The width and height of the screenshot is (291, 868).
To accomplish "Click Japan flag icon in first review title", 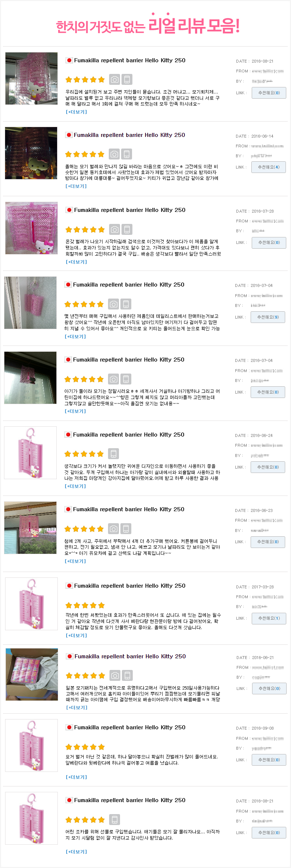I will click(69, 60).
